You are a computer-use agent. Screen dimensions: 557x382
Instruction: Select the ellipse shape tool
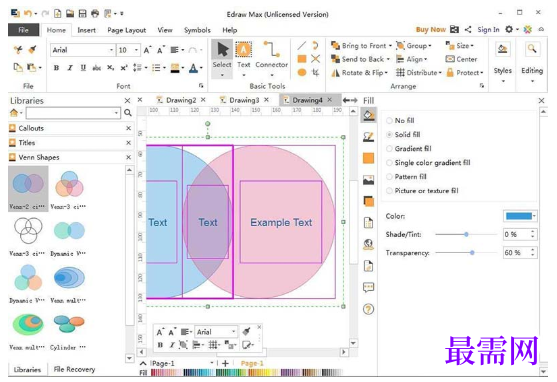(302, 72)
